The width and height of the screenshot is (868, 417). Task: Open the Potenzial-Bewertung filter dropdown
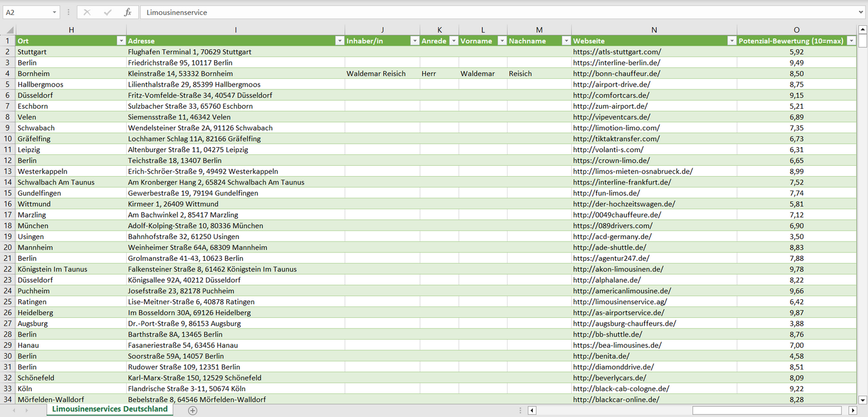(x=851, y=41)
